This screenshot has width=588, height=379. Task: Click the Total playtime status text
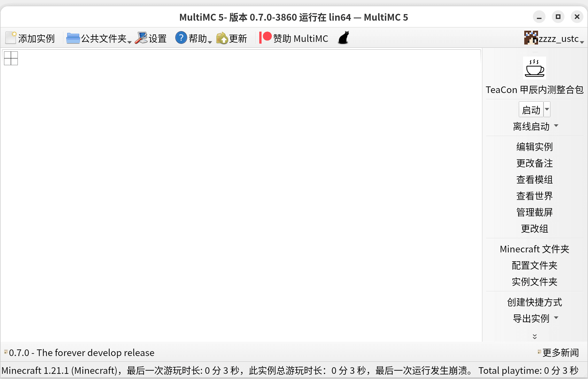(x=528, y=370)
